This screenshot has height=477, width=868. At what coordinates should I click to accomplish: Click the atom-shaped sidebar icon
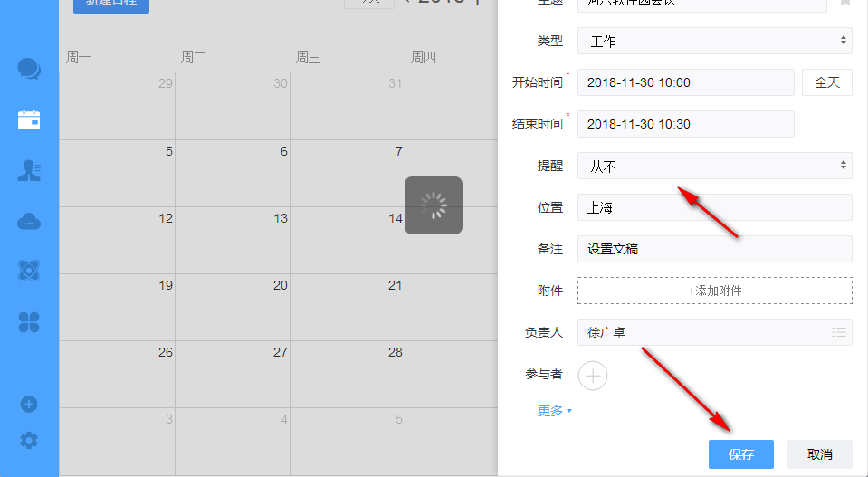point(29,271)
